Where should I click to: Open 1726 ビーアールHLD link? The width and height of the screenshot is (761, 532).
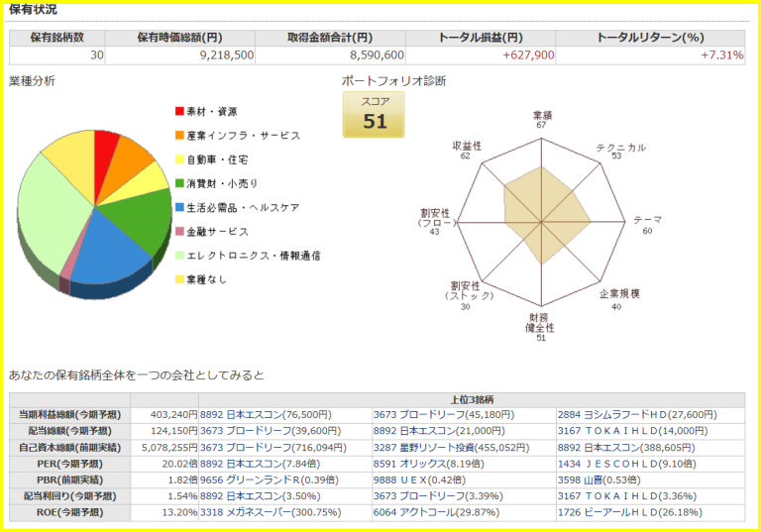click(630, 512)
